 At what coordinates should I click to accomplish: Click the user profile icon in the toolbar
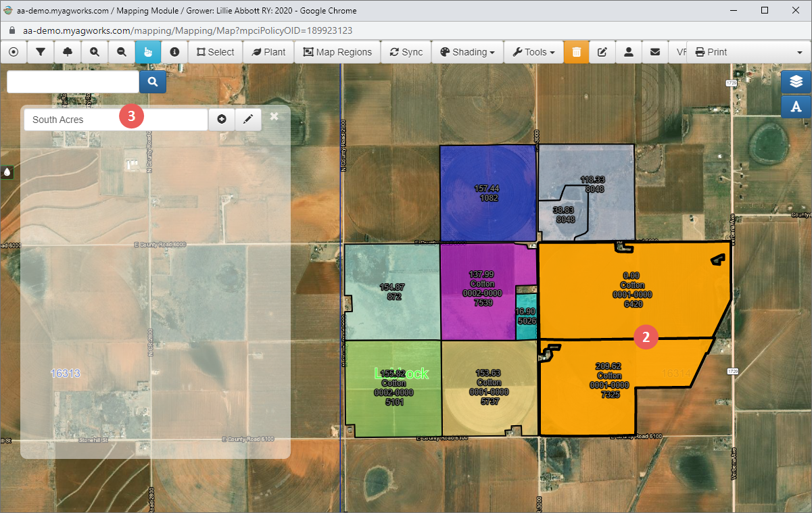coord(629,52)
